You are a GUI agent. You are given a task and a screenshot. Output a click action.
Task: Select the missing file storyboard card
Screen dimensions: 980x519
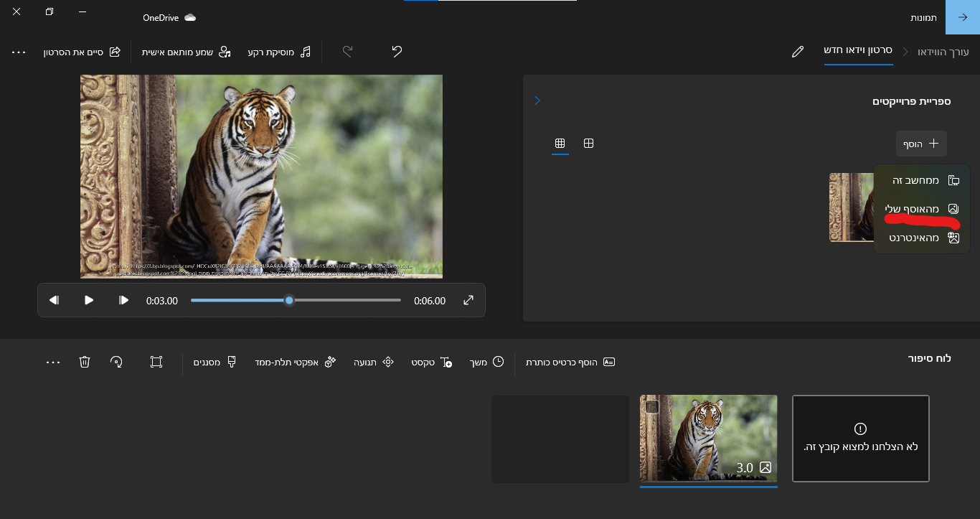pos(861,438)
